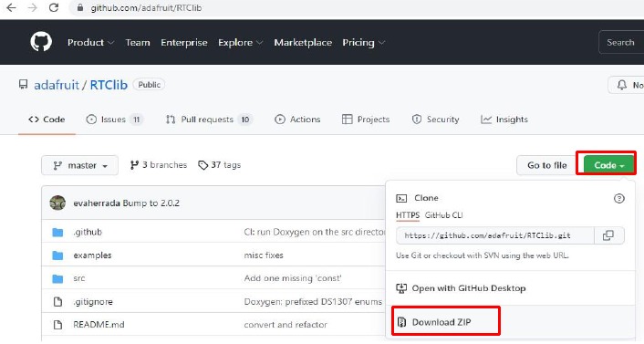
Task: Click the GitHub Desktop icon
Action: 401,288
